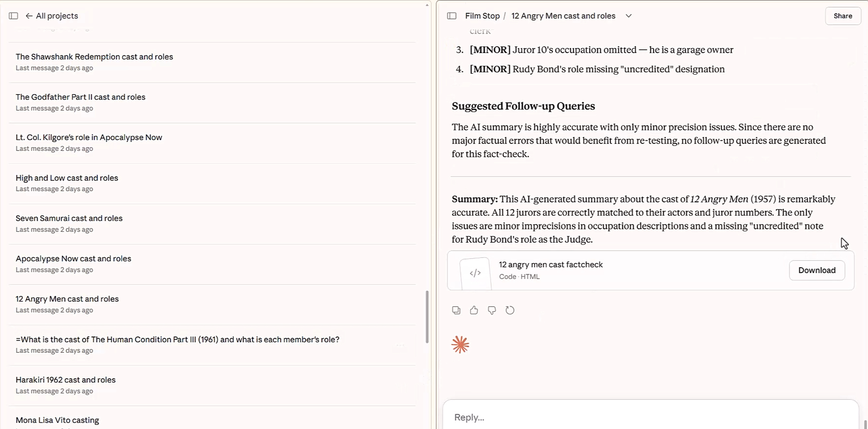
Task: Click the HTML code file icon
Action: coord(475,273)
